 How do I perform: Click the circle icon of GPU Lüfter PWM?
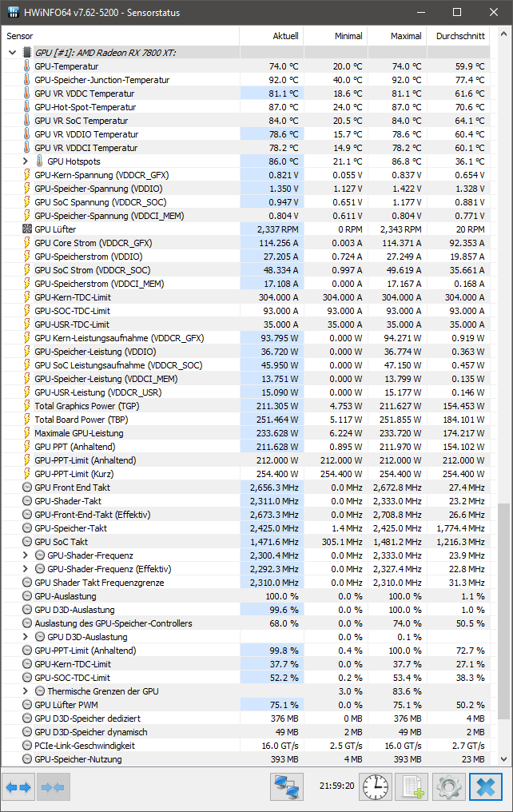tap(27, 705)
